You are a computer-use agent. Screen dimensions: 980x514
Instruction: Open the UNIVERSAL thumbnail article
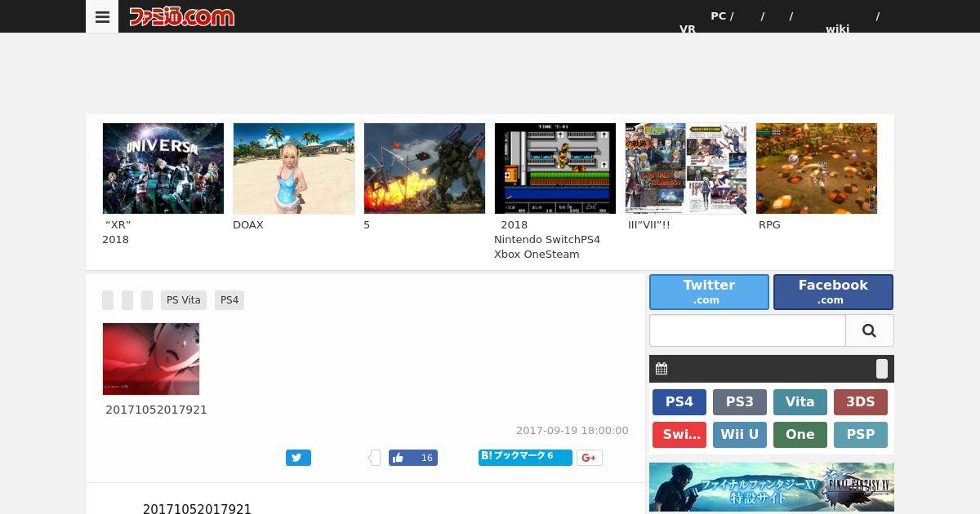163,169
